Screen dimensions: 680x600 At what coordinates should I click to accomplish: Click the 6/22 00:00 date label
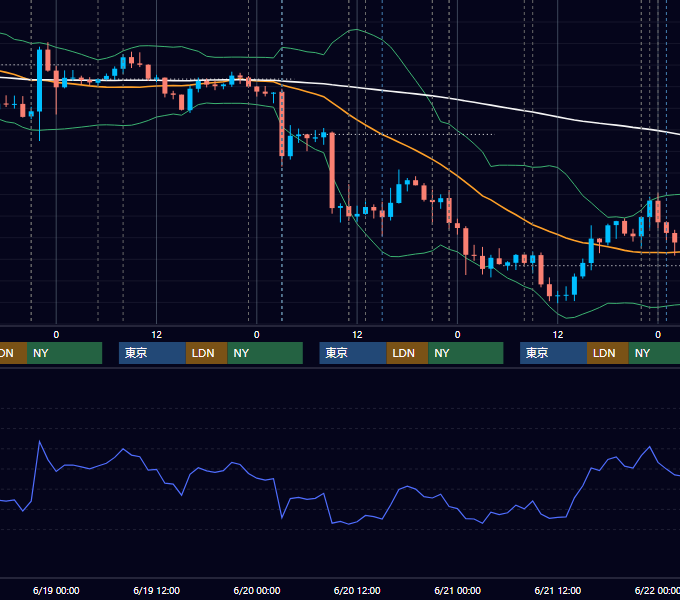(657, 590)
